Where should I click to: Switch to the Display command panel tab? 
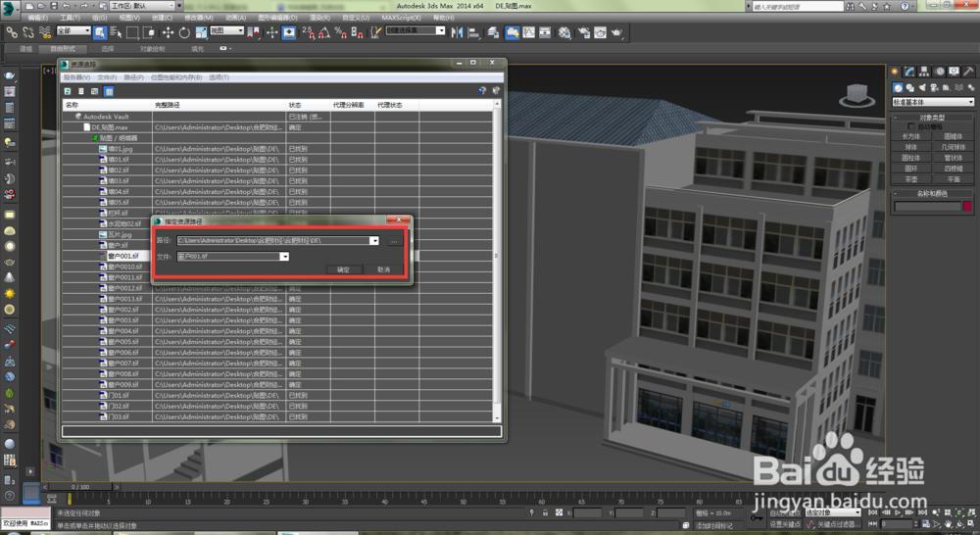(954, 72)
